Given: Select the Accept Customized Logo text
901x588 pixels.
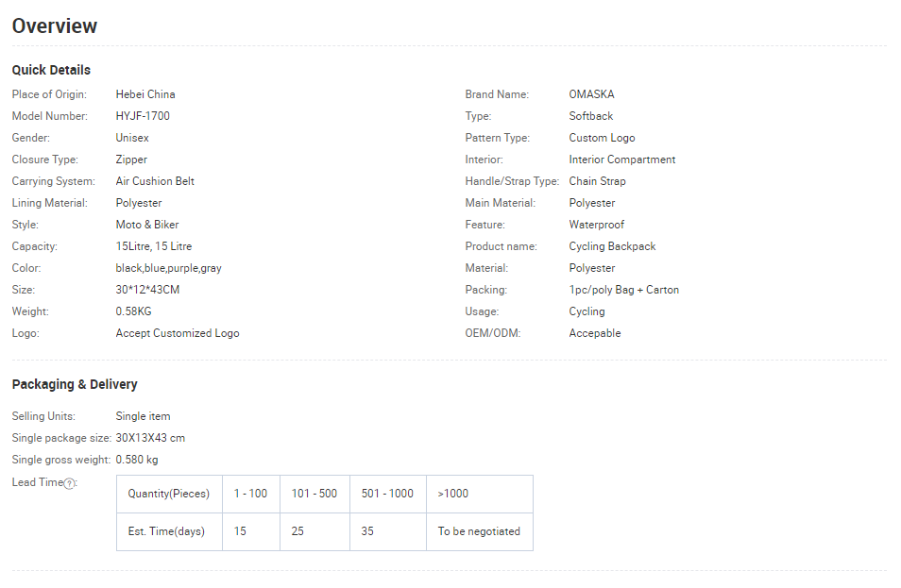Looking at the screenshot, I should click(178, 333).
